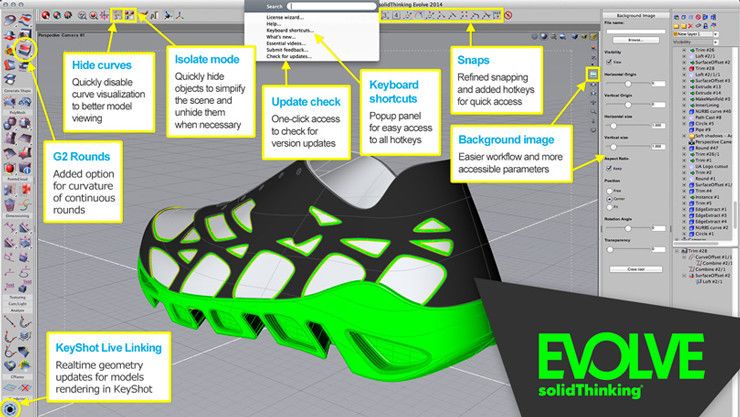Click the KeyShot live linking icon

tap(9, 409)
